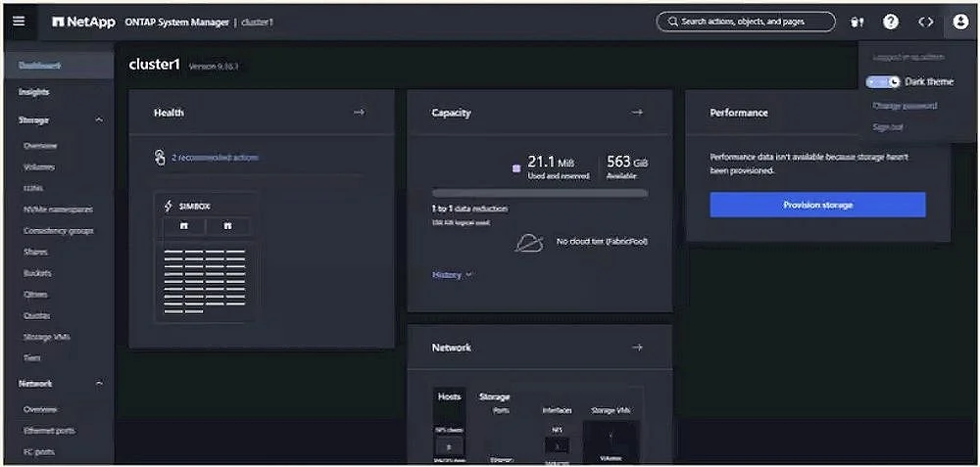Click the SIMBOX disk shelf grid thumbnail
The width and height of the screenshot is (980, 467).
[x=205, y=281]
